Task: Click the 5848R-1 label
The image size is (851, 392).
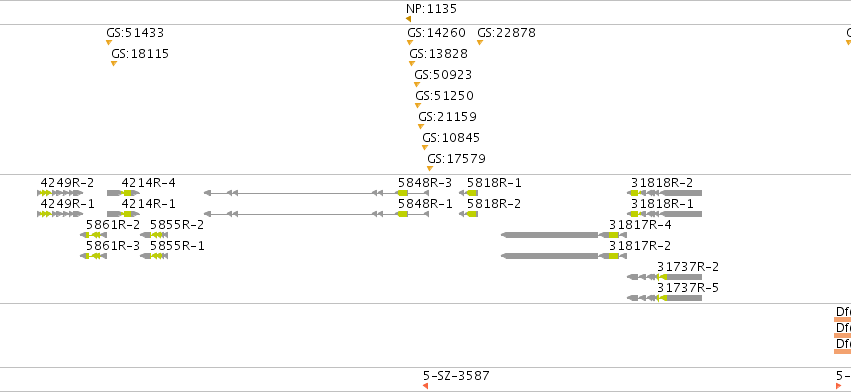Action: point(425,204)
